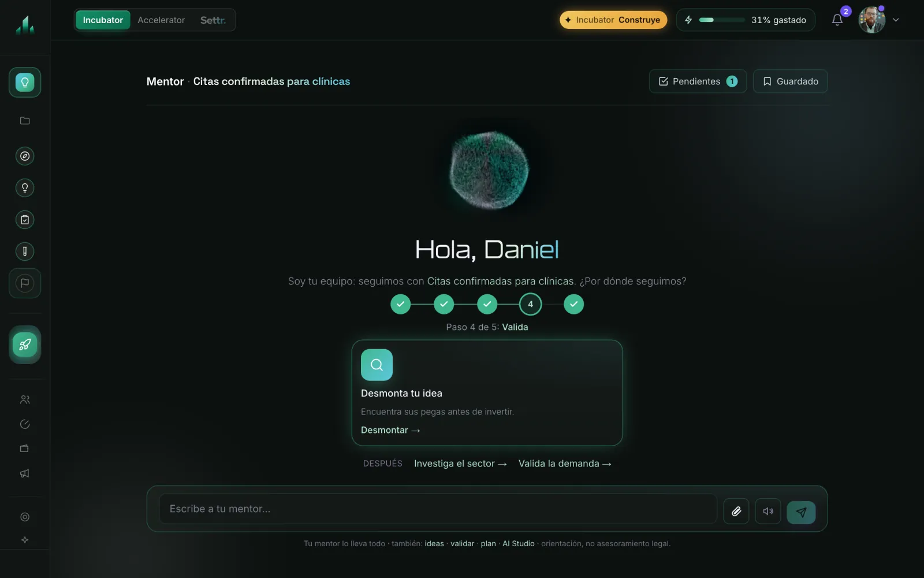
Task: Select the clipboard checklist sidebar icon
Action: 25,220
